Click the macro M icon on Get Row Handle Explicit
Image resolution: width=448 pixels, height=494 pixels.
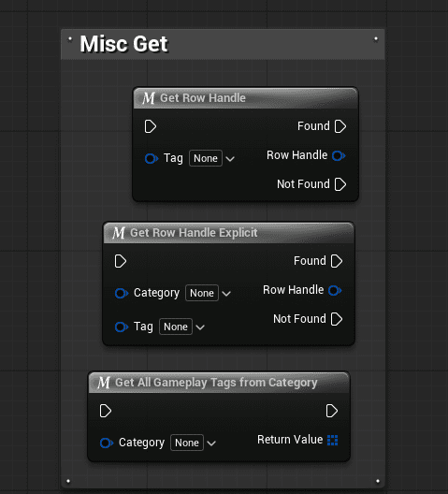[x=119, y=233]
